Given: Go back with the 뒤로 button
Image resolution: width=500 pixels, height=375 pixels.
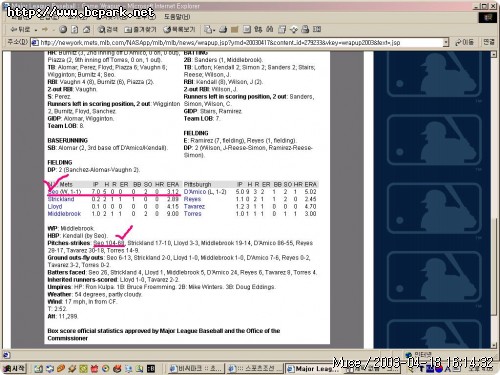Looking at the screenshot, I should [20, 30].
